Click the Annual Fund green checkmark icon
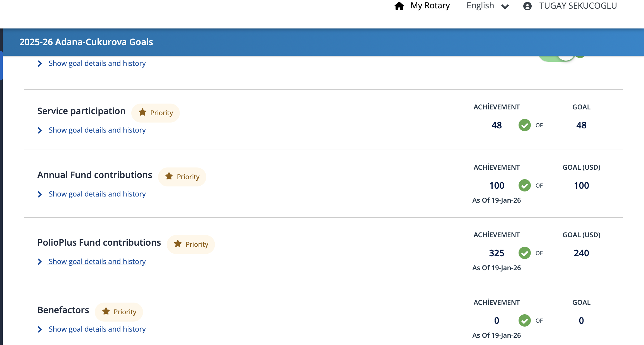644x345 pixels. (524, 185)
